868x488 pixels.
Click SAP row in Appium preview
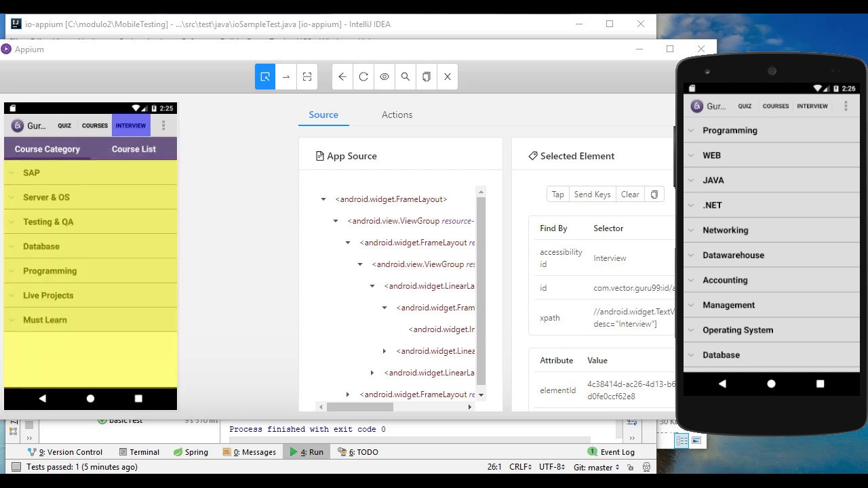click(90, 173)
